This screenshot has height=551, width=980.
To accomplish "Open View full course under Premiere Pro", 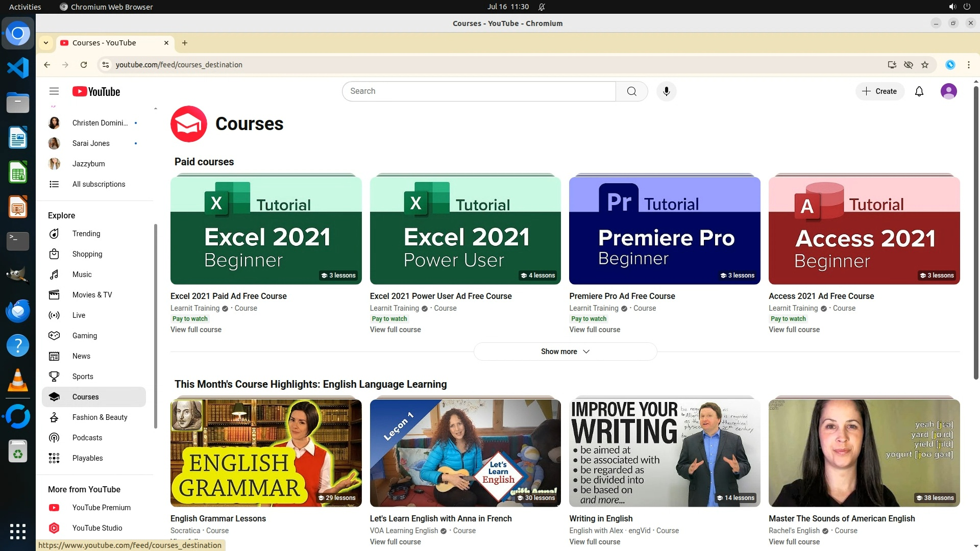I will pyautogui.click(x=594, y=330).
